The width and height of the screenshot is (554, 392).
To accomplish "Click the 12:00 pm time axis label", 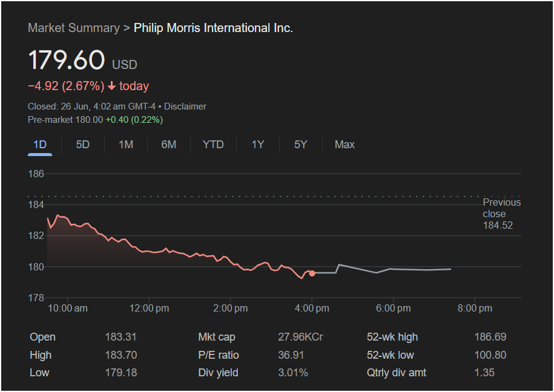I will [x=149, y=309].
